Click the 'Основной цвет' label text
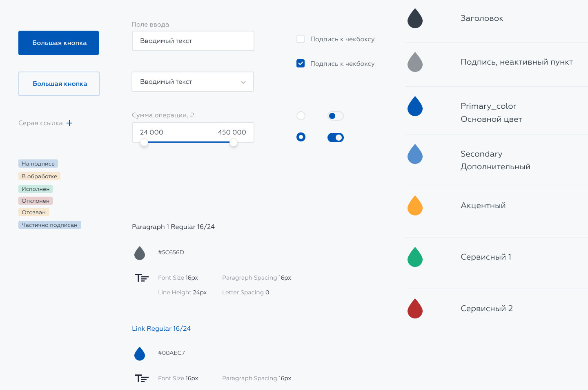 click(x=491, y=119)
